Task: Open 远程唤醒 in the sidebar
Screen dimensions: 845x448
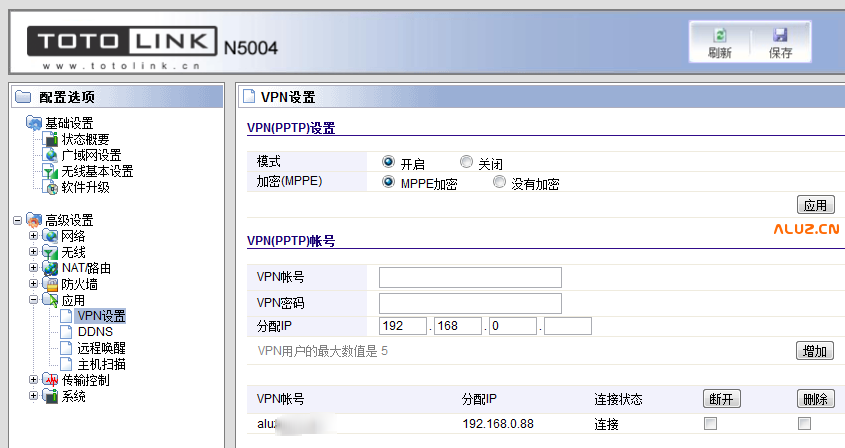Action: click(100, 348)
